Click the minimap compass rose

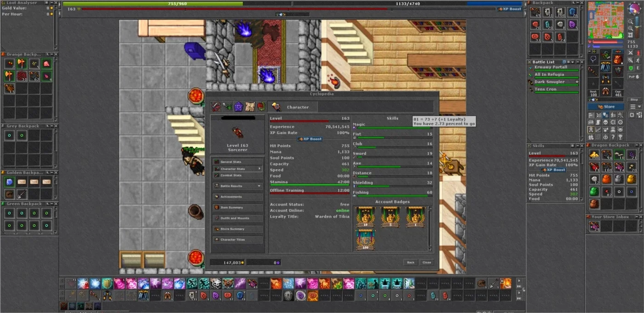tap(634, 8)
